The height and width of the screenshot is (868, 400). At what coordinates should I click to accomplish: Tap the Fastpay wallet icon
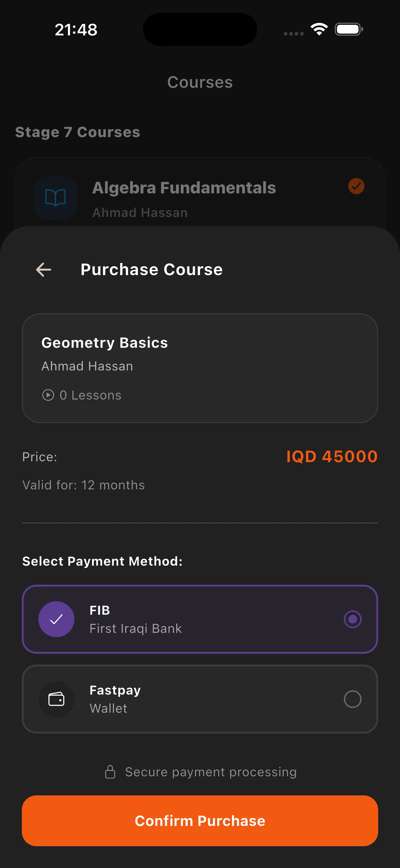(56, 699)
